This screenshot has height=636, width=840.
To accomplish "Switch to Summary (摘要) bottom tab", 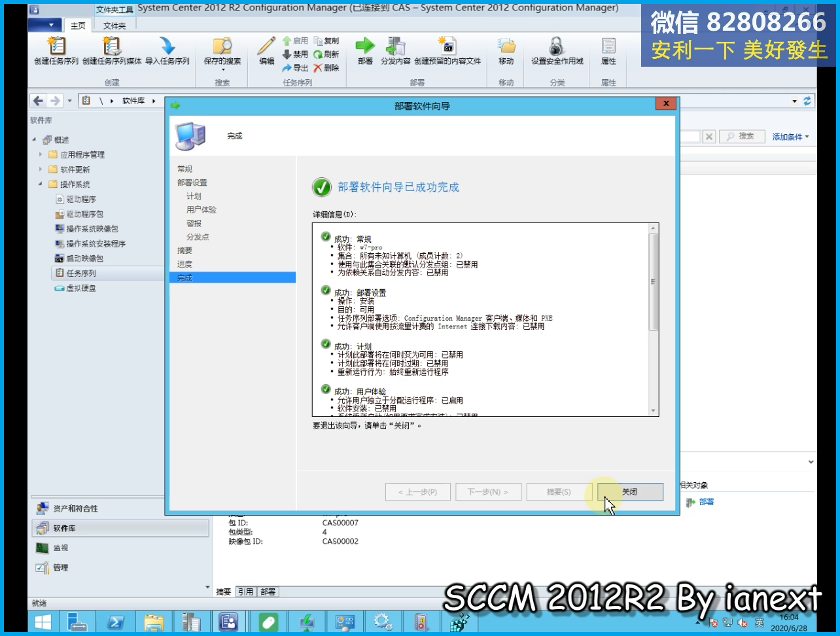I will point(224,592).
